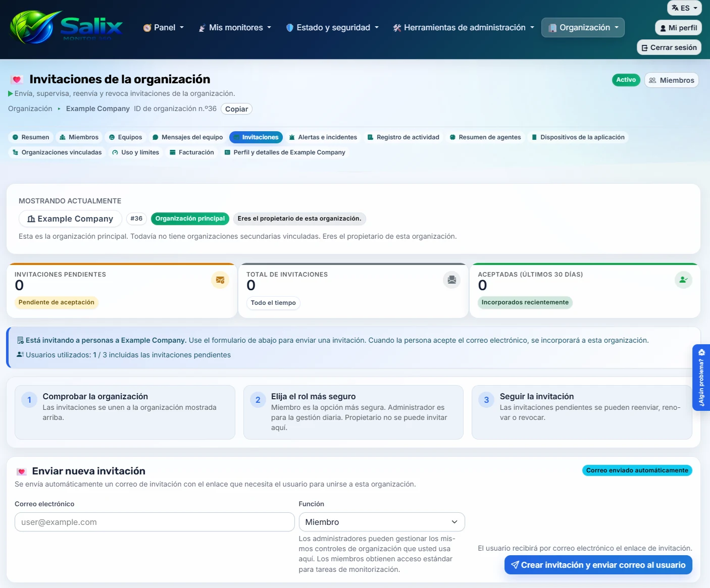Click the step 3 circle in Seguir la invitación
Viewport: 710px width, 588px height.
click(x=486, y=400)
